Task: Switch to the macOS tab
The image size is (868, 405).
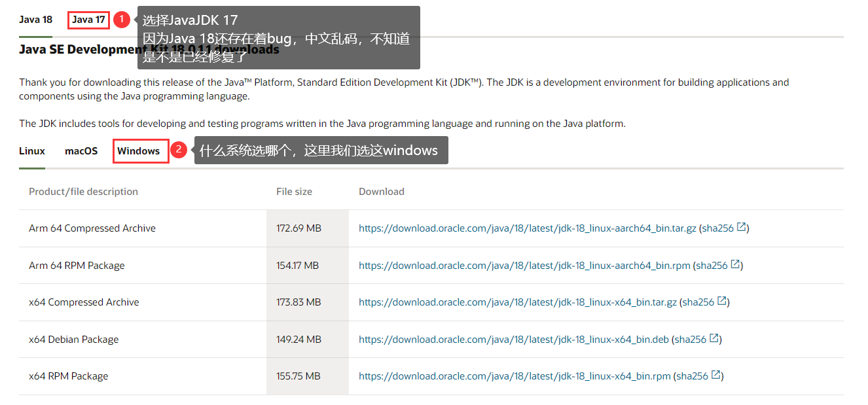Action: [81, 151]
